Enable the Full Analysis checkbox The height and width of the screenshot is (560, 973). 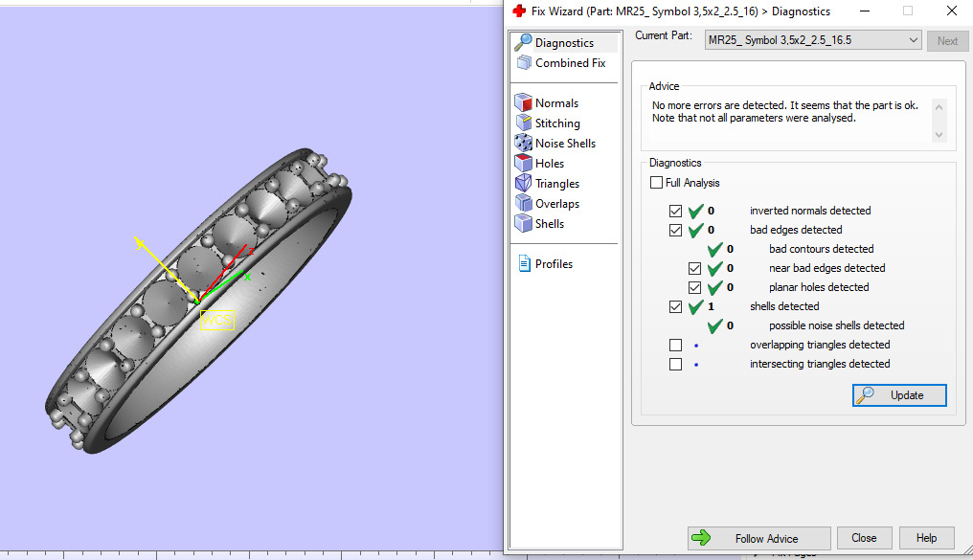pos(656,182)
